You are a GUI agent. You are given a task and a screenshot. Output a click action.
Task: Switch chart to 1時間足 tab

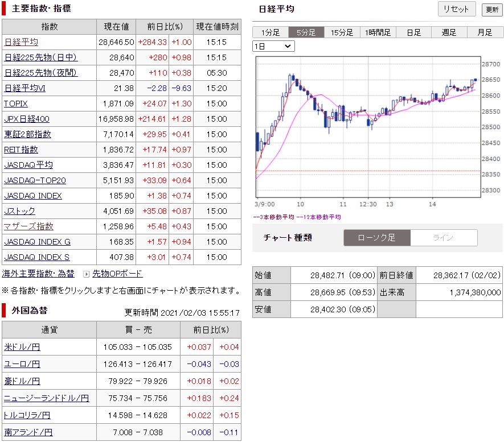378,32
